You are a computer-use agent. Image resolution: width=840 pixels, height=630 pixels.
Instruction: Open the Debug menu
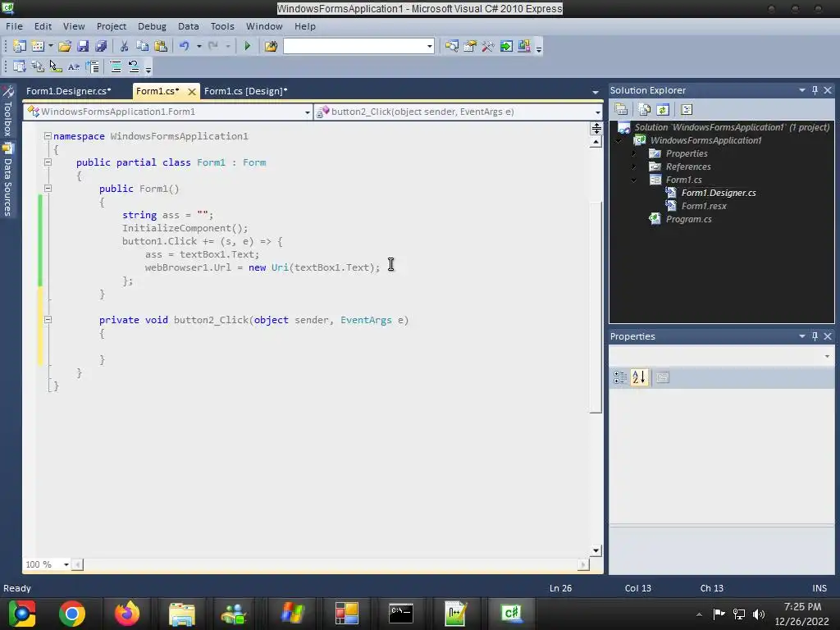coord(152,26)
